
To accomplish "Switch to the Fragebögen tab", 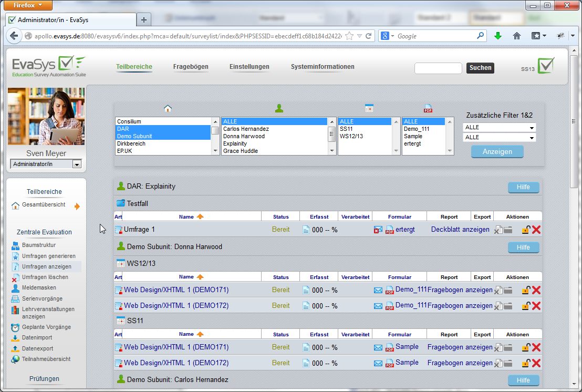I will [191, 67].
